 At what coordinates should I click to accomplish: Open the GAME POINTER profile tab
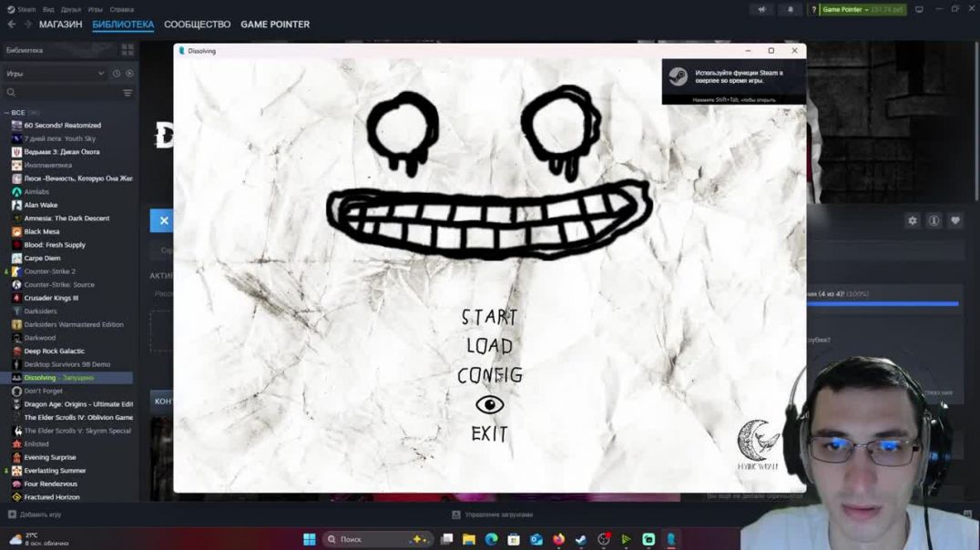tap(275, 25)
